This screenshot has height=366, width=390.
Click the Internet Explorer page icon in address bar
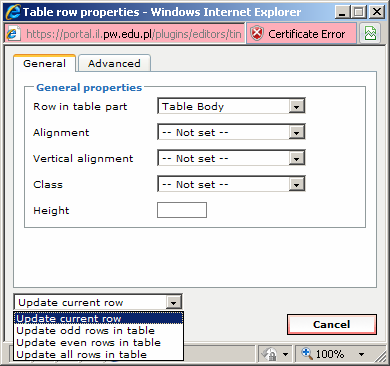coord(13,34)
